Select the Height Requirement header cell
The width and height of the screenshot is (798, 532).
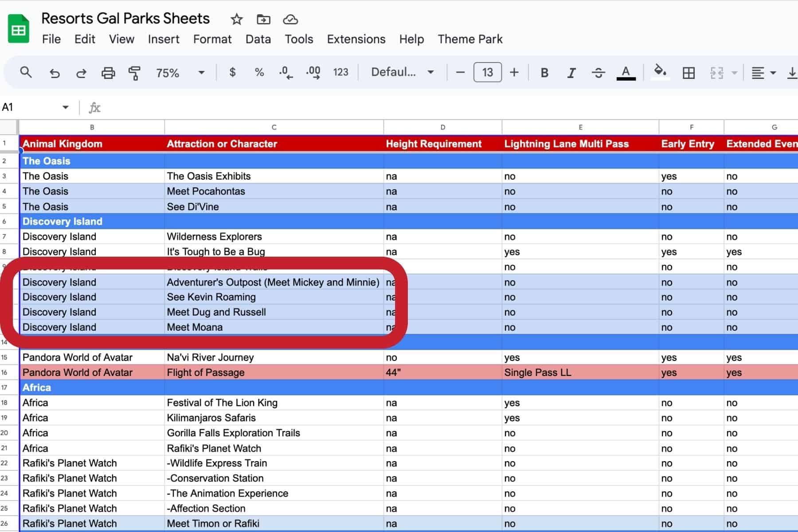pos(442,144)
